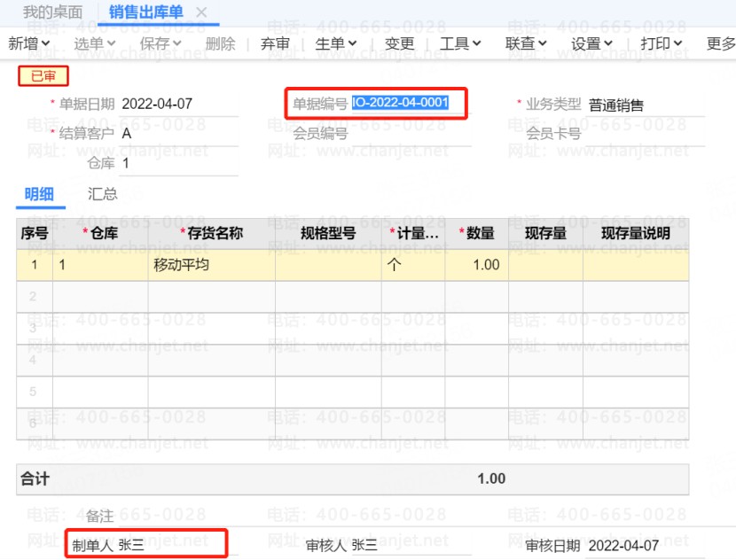
Task: Open the 更多 toolbar menu
Action: [x=721, y=43]
